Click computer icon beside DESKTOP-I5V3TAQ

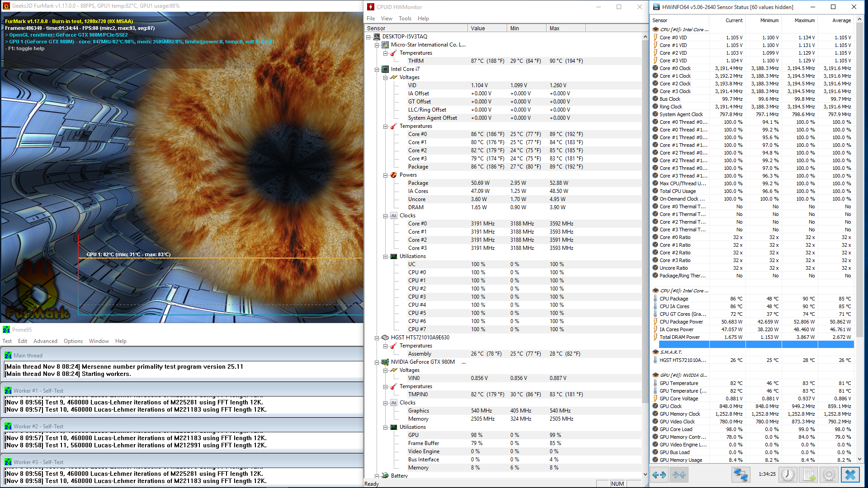tap(377, 37)
